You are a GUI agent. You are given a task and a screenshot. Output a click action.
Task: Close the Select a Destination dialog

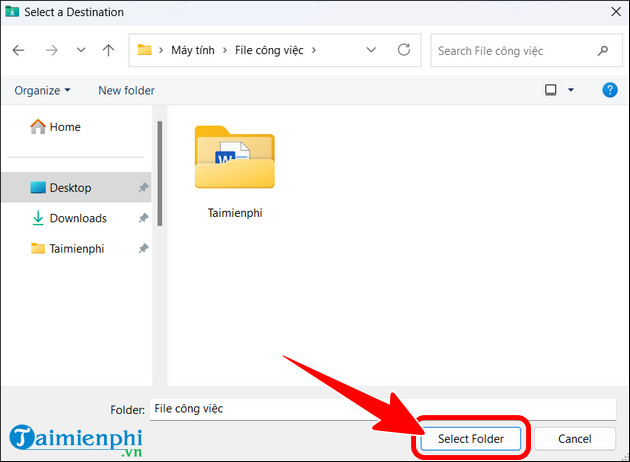616,12
